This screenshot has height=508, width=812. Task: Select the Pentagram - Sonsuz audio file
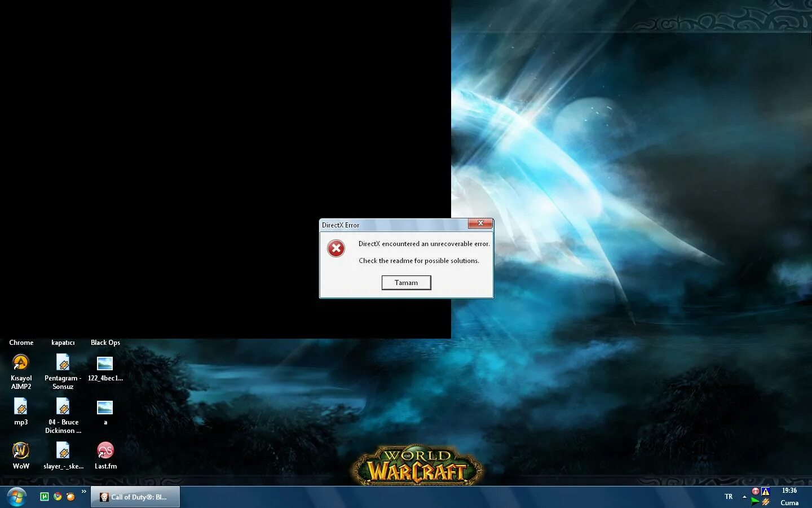point(63,372)
